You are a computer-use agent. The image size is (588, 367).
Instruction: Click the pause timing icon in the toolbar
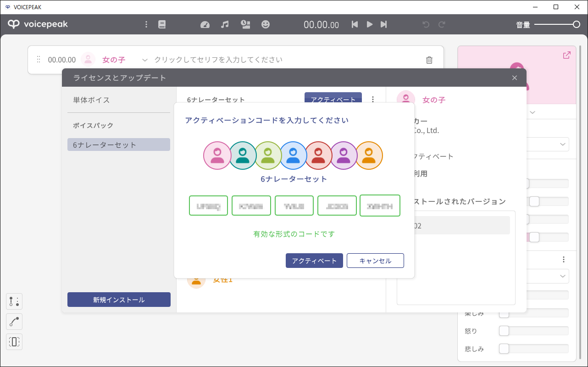pos(245,24)
